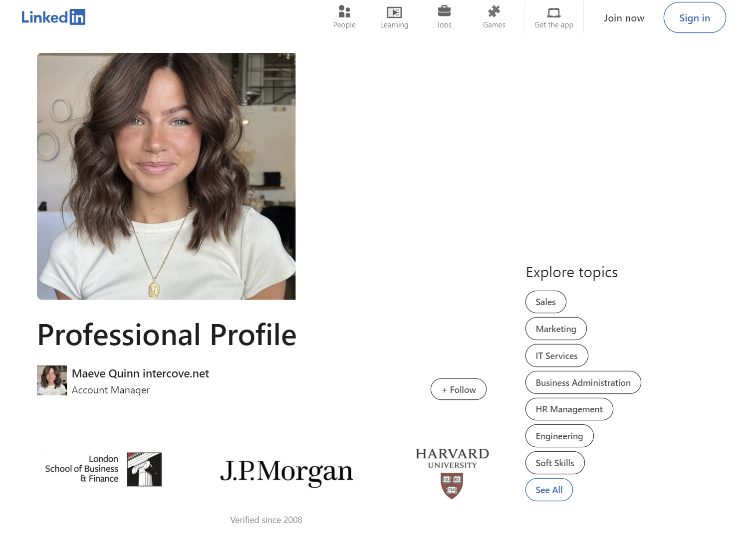Click small avatar next to Maeve Quinn
The width and height of the screenshot is (756, 533).
(x=52, y=380)
